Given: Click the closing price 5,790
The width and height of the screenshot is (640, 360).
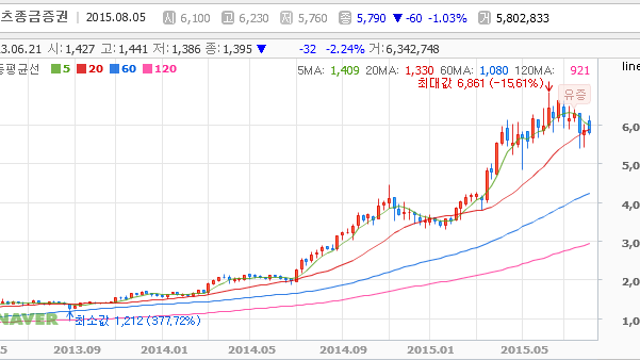Looking at the screenshot, I should [371, 18].
